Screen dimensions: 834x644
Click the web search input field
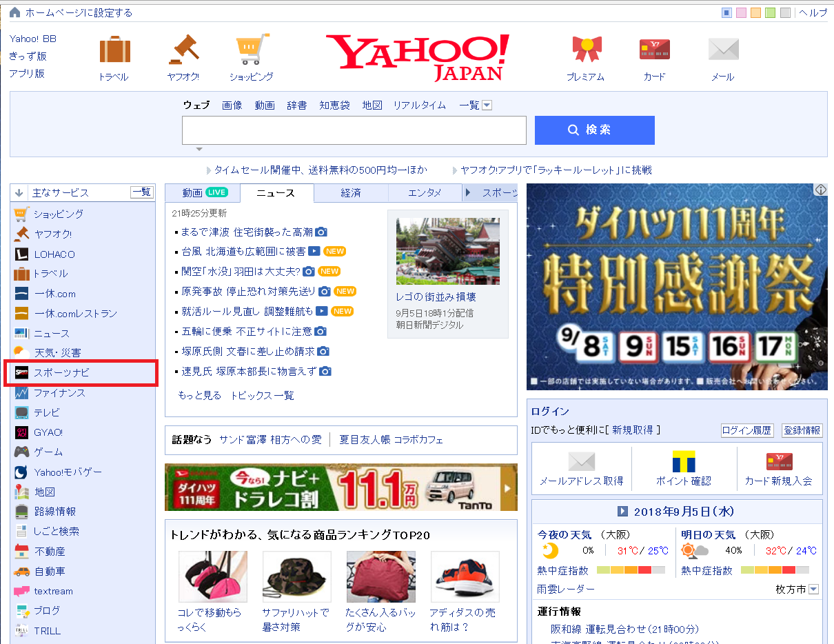click(x=354, y=130)
